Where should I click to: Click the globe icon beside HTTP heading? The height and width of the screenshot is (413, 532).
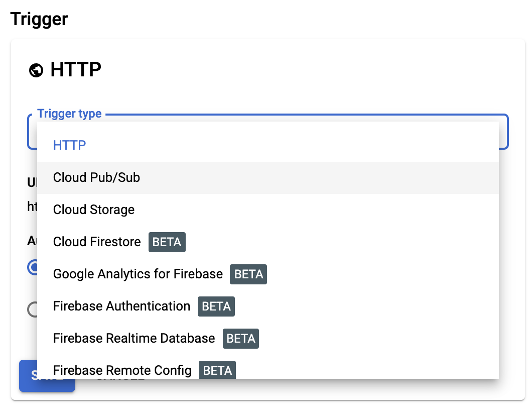(x=36, y=70)
